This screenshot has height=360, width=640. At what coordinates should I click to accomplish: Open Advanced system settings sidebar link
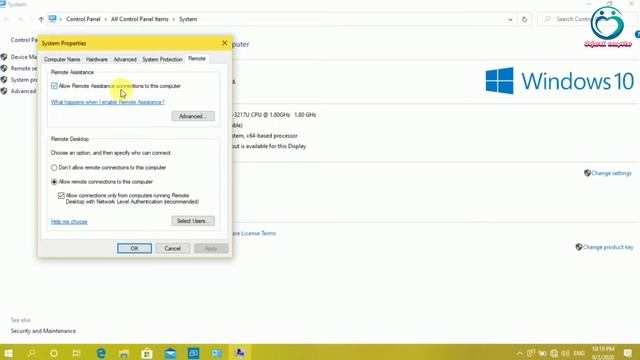(x=23, y=91)
